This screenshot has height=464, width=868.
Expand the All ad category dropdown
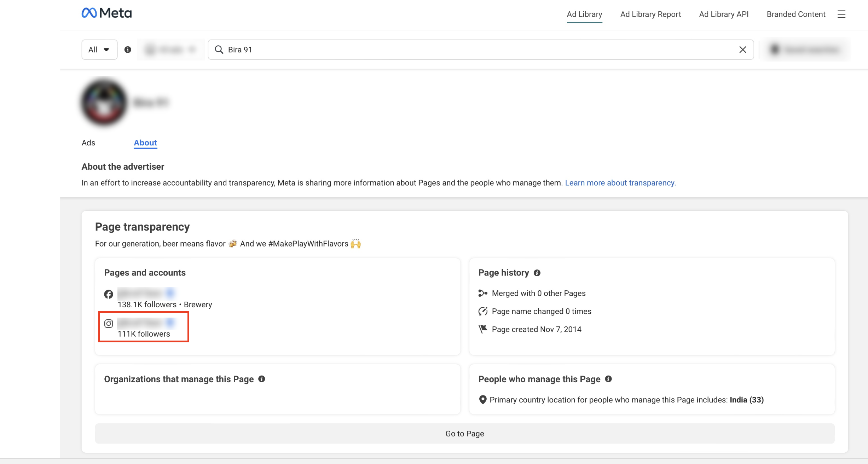pyautogui.click(x=99, y=50)
